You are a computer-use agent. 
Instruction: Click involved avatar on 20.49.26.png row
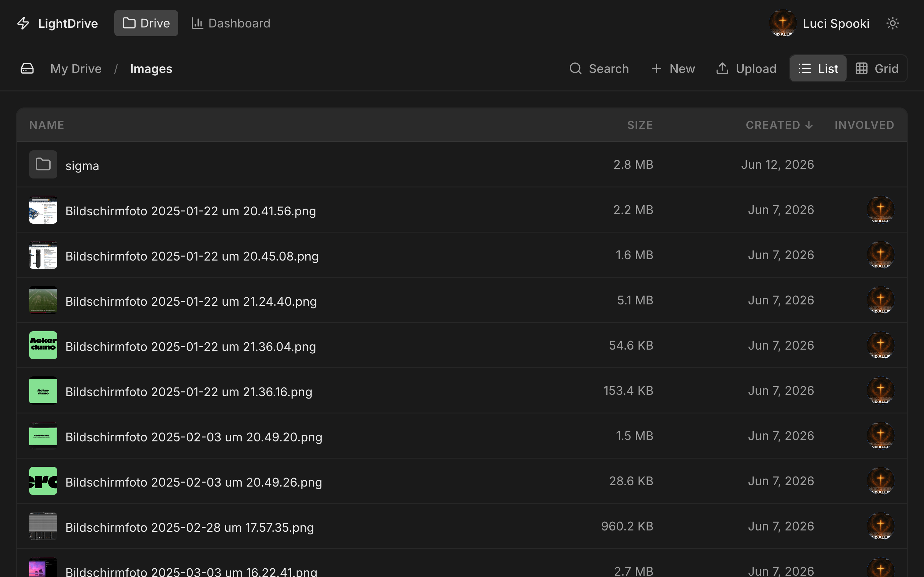coord(880,481)
